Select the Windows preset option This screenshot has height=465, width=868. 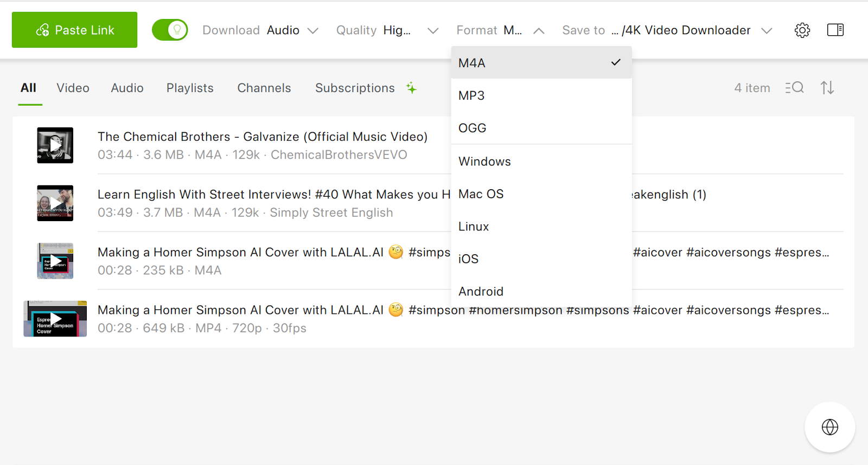tap(541, 162)
